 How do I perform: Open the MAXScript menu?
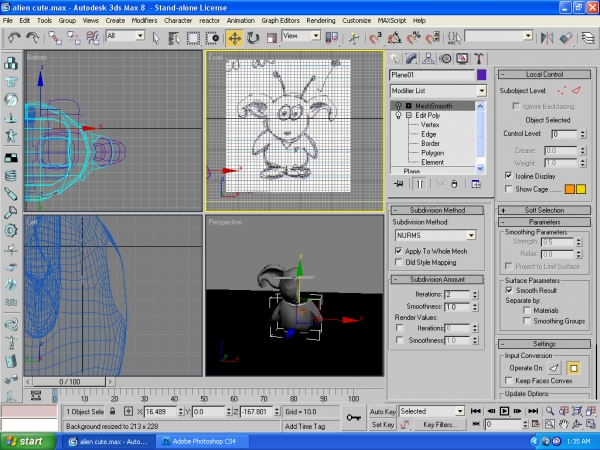(391, 21)
